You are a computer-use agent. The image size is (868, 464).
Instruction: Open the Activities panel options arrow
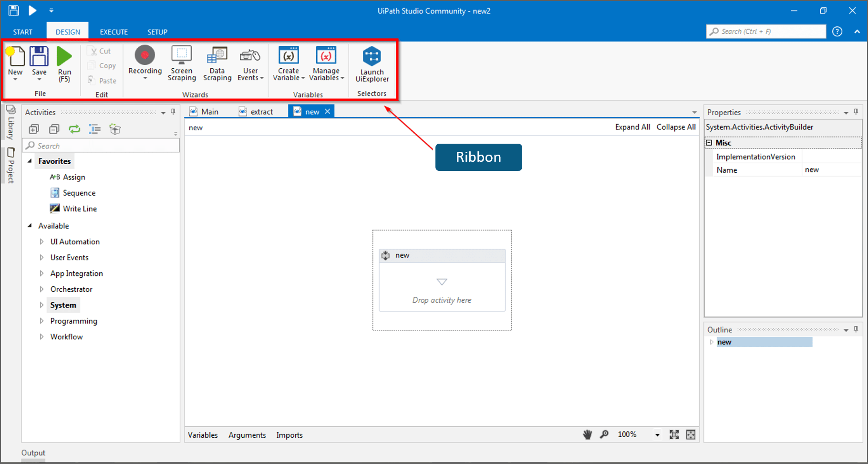pyautogui.click(x=163, y=113)
